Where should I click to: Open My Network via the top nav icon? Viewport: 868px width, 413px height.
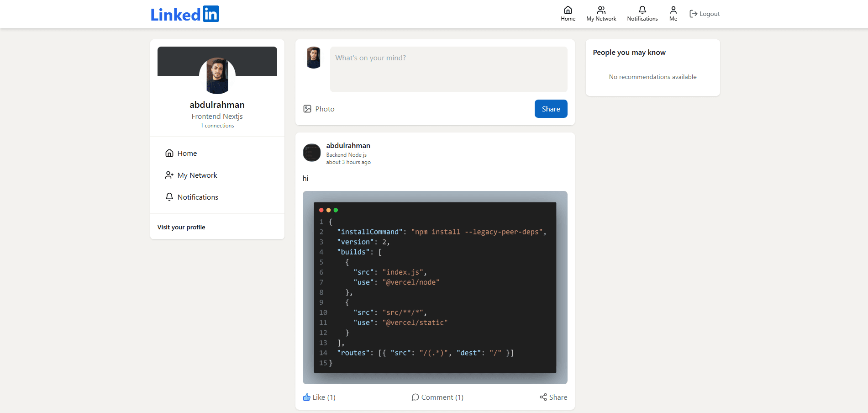pos(601,10)
